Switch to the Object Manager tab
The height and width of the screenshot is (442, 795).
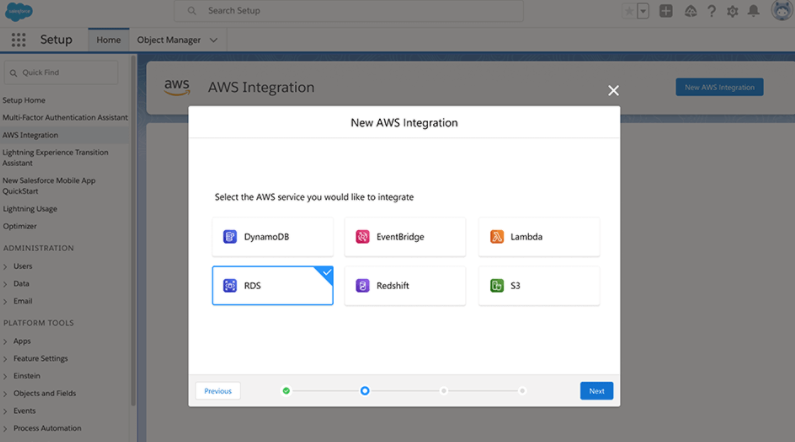(169, 40)
